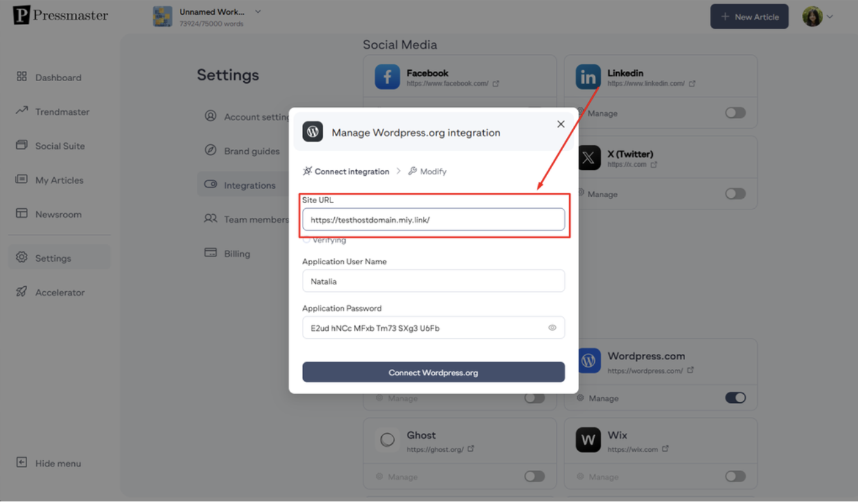The image size is (858, 504).
Task: Click the Hide menu arrow icon
Action: pyautogui.click(x=22, y=462)
